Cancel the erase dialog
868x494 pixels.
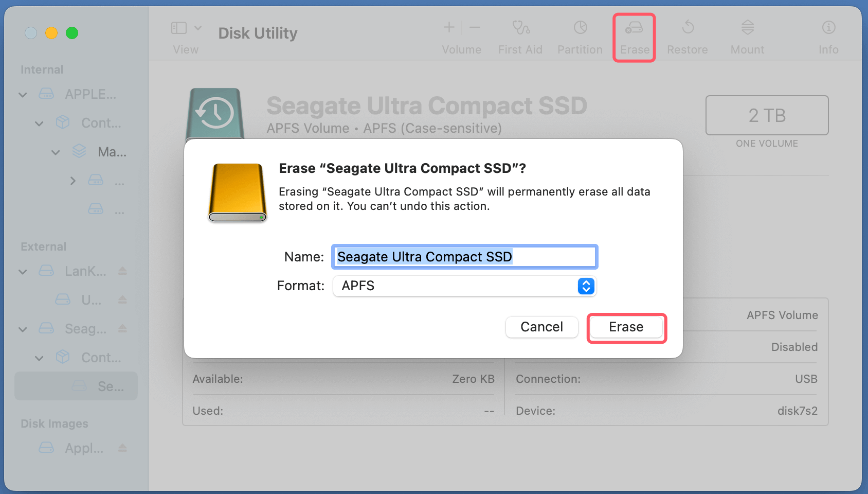(x=541, y=327)
